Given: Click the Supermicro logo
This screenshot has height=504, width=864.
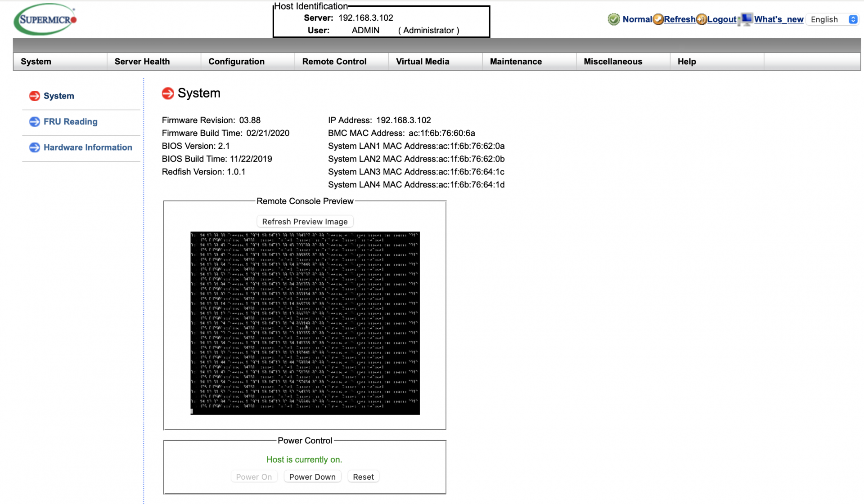Looking at the screenshot, I should (45, 19).
